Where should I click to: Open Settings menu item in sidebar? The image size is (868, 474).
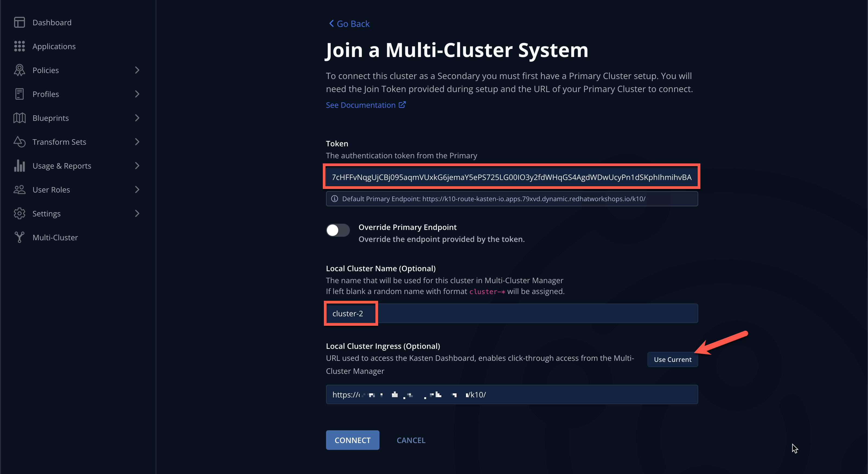point(46,214)
